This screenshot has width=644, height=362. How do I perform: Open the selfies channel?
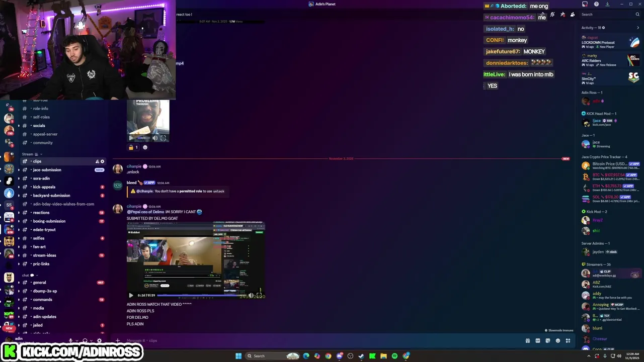[62, 238]
